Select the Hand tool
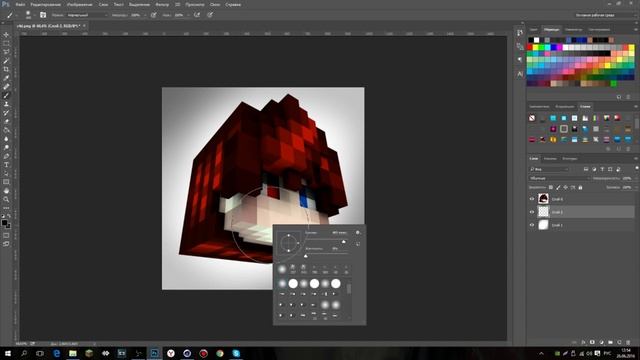Image resolution: width=640 pixels, height=360 pixels. 6,191
